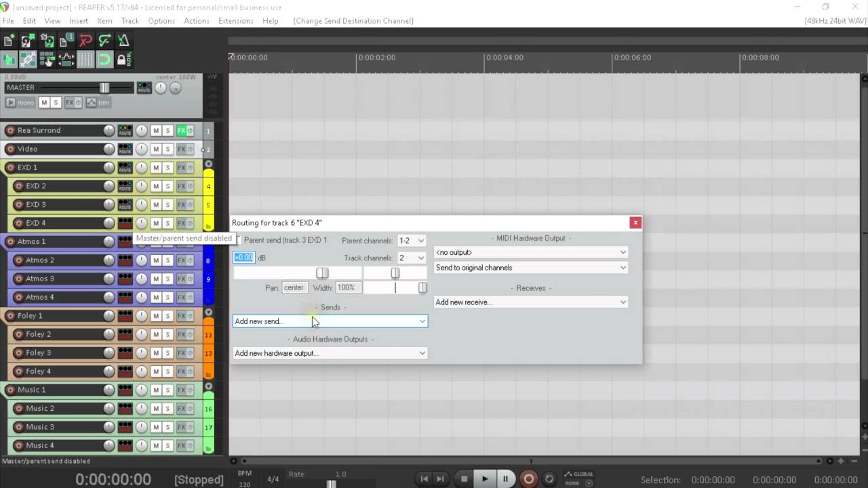Viewport: 868px width, 488px height.
Task: Toggle the Parent send checkbox
Action: (237, 240)
